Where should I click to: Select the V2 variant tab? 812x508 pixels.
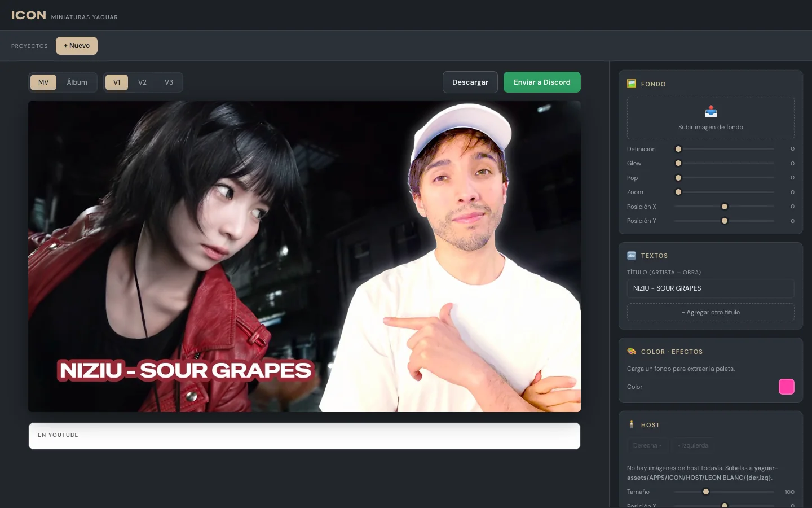point(142,82)
